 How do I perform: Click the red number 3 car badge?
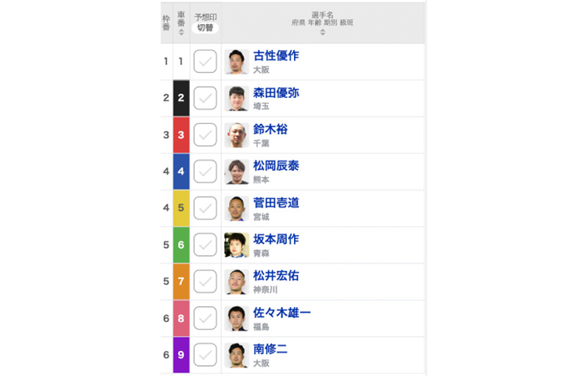point(181,135)
